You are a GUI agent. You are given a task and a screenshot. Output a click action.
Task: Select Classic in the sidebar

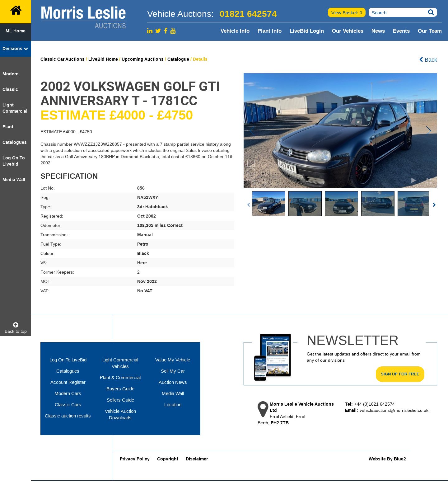10,89
